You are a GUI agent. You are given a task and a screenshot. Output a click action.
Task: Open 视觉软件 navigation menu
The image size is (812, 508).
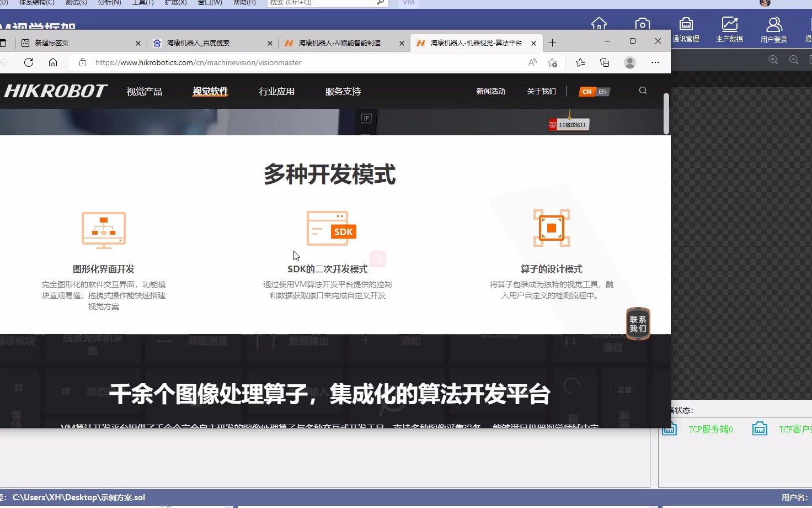(210, 91)
